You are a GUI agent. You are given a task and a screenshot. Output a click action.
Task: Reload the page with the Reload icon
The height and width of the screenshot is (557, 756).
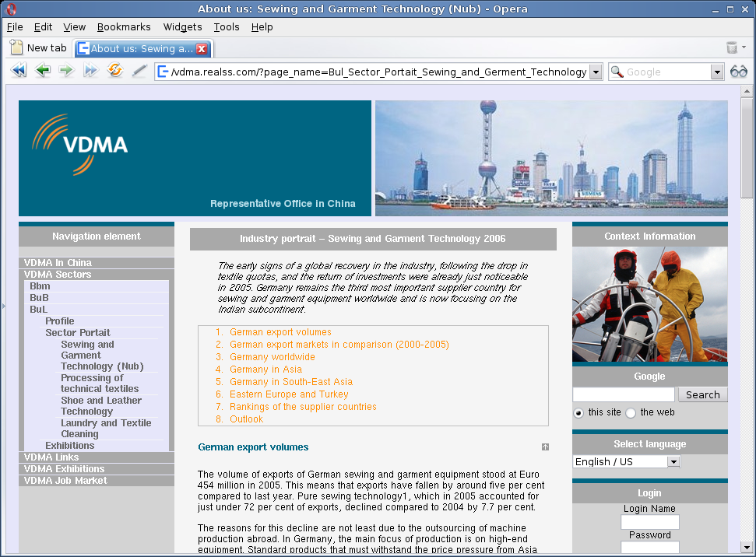[115, 72]
